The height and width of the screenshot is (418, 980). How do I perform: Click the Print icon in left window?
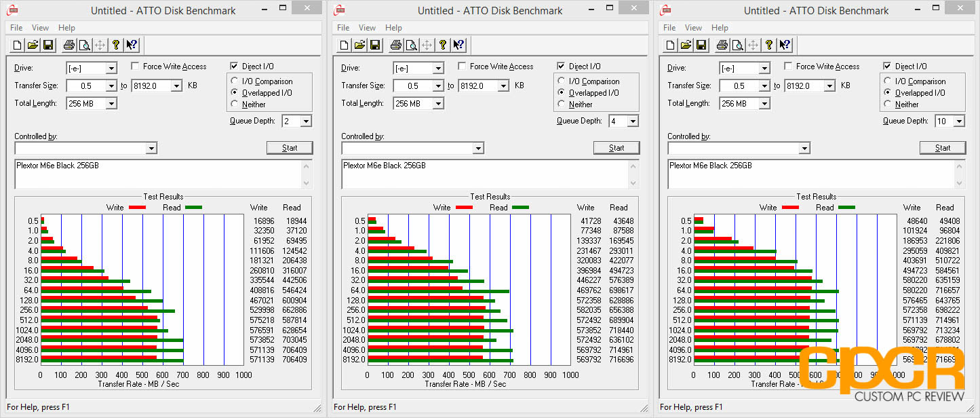coord(68,45)
